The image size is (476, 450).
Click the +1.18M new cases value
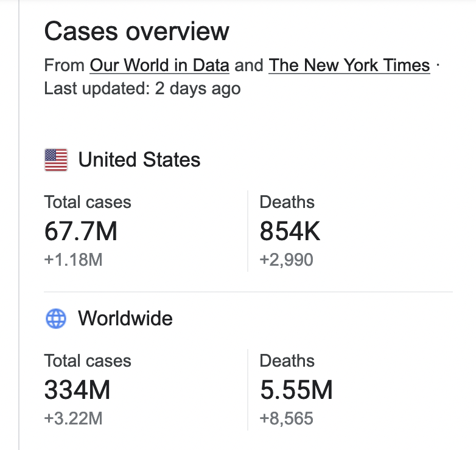coord(73,260)
